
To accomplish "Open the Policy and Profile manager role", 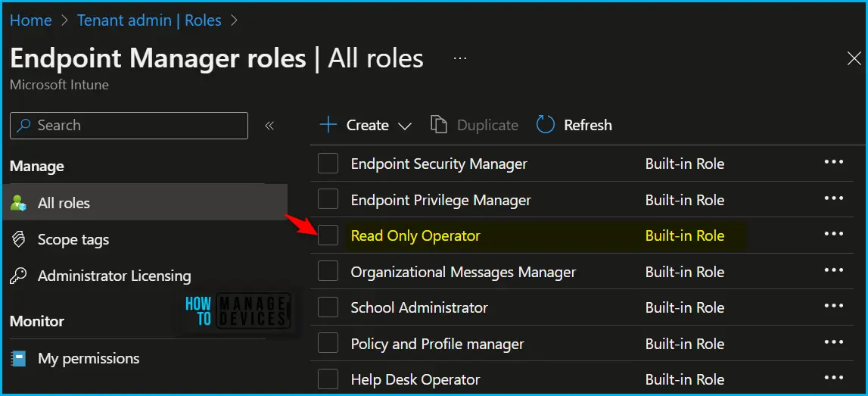I will pyautogui.click(x=437, y=344).
